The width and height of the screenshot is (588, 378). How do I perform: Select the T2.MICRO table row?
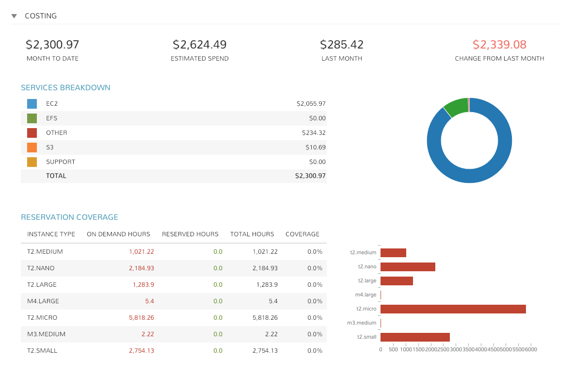tap(174, 318)
